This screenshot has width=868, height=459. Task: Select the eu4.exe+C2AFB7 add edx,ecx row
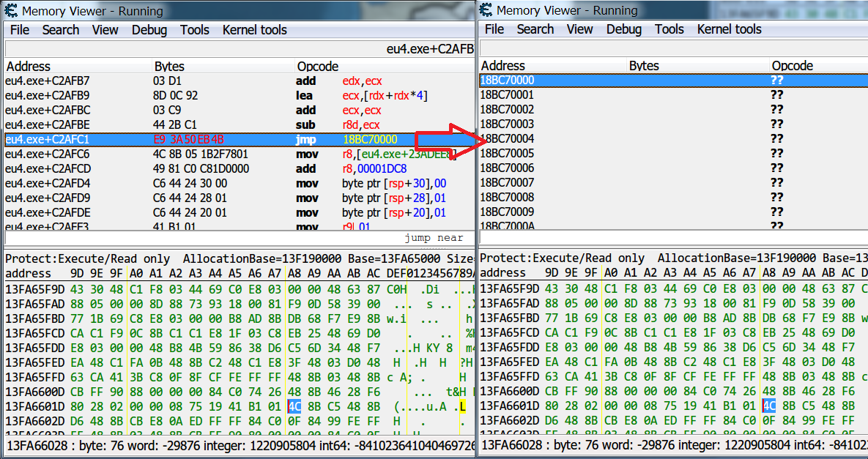(x=220, y=81)
